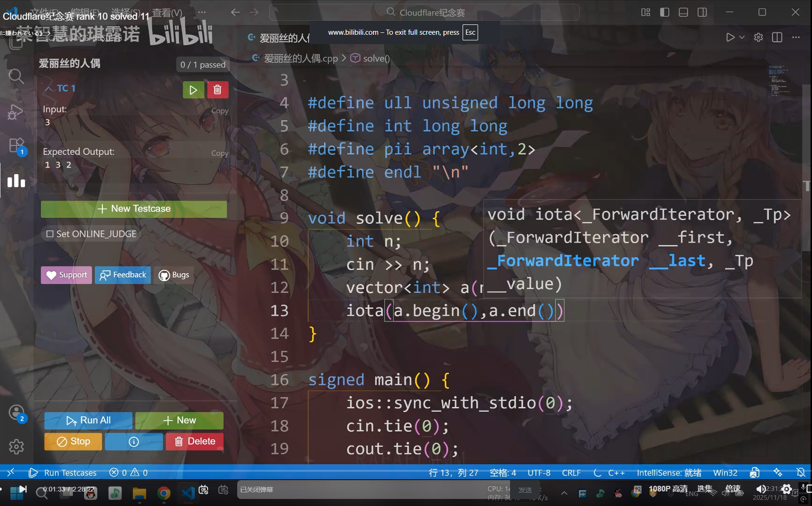Enable the Set ONLINE_JUDGE checkbox
The image size is (812, 506).
coord(50,234)
